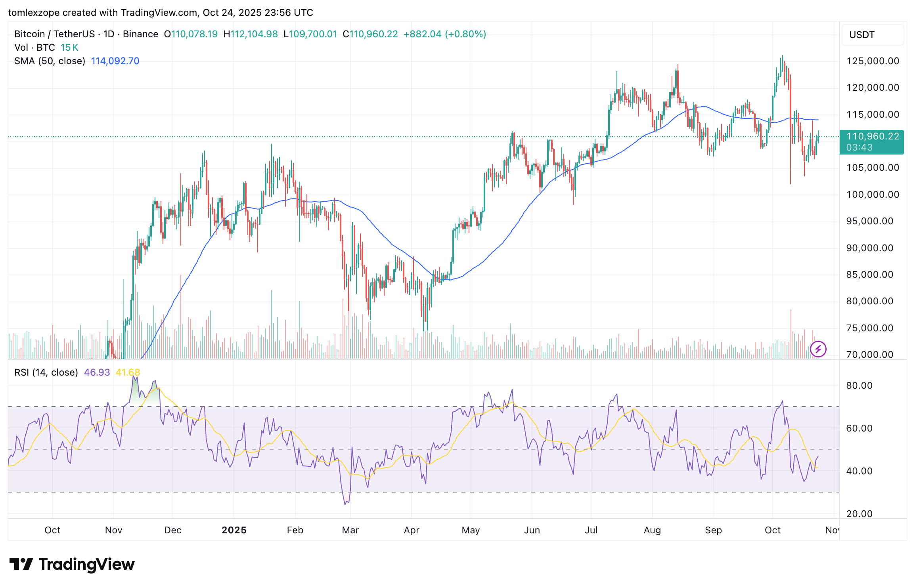
Task: Open the USDT currency selector
Action: pyautogui.click(x=873, y=35)
